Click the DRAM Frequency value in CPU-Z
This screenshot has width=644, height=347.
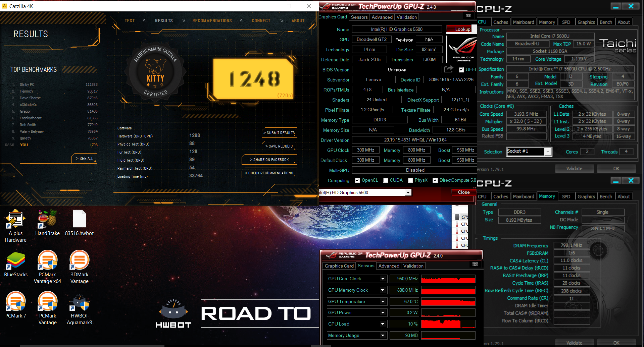[x=571, y=245]
